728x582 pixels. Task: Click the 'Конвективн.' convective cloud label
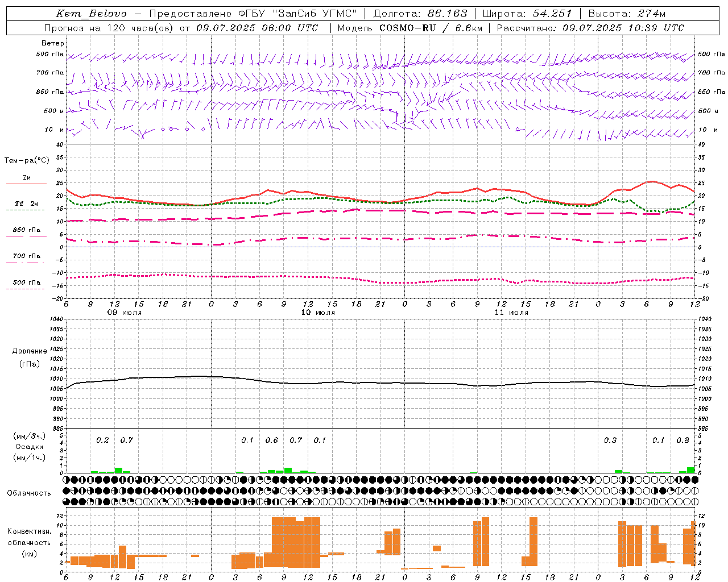point(29,531)
